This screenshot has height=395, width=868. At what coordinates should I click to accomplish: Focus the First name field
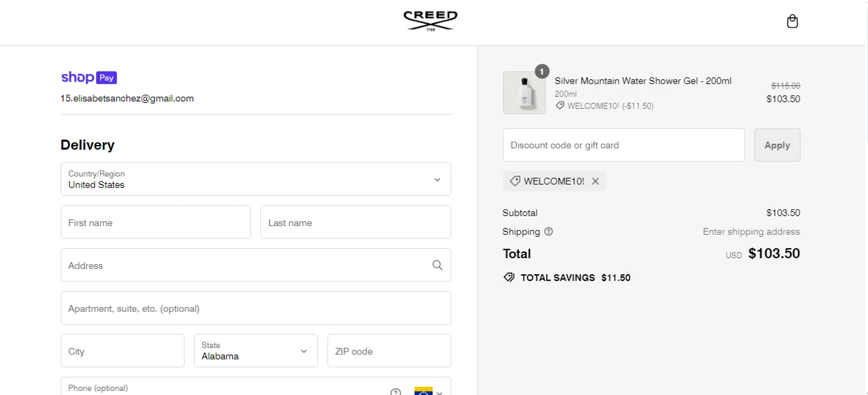pyautogui.click(x=156, y=222)
